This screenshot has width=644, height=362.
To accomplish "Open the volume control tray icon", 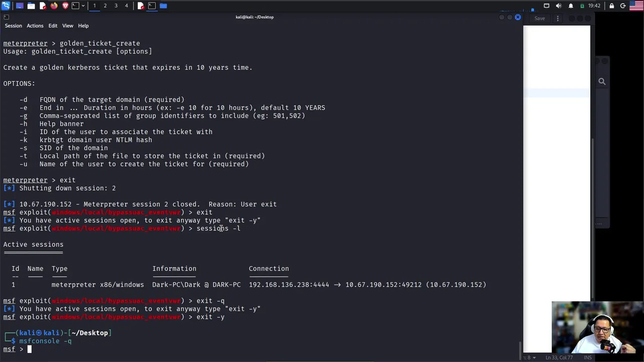I will pyautogui.click(x=558, y=6).
